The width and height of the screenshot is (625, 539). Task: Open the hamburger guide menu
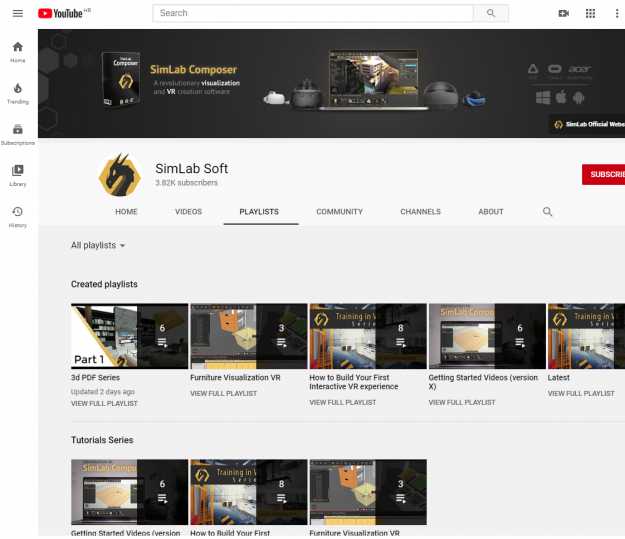[x=17, y=13]
